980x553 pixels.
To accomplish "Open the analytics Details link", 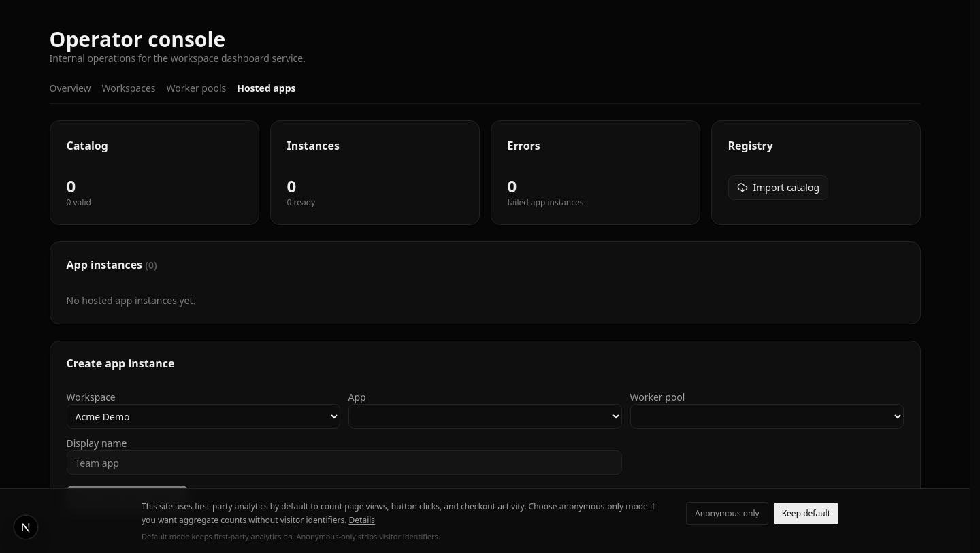I will [x=361, y=520].
